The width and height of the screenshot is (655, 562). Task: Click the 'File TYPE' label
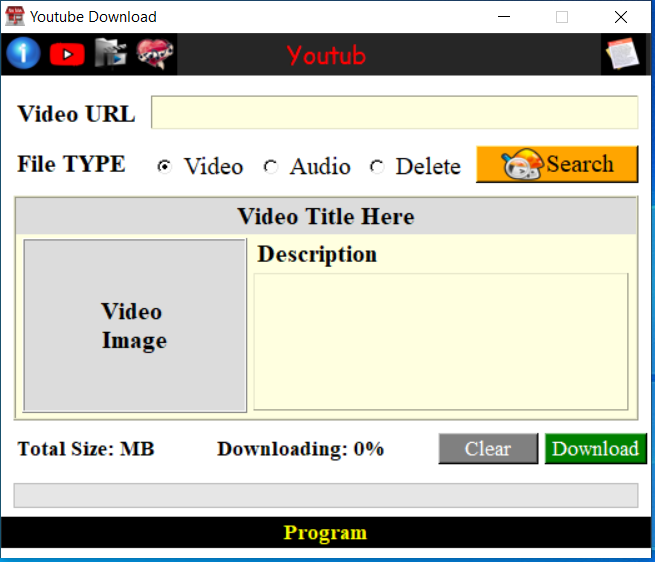coord(71,164)
